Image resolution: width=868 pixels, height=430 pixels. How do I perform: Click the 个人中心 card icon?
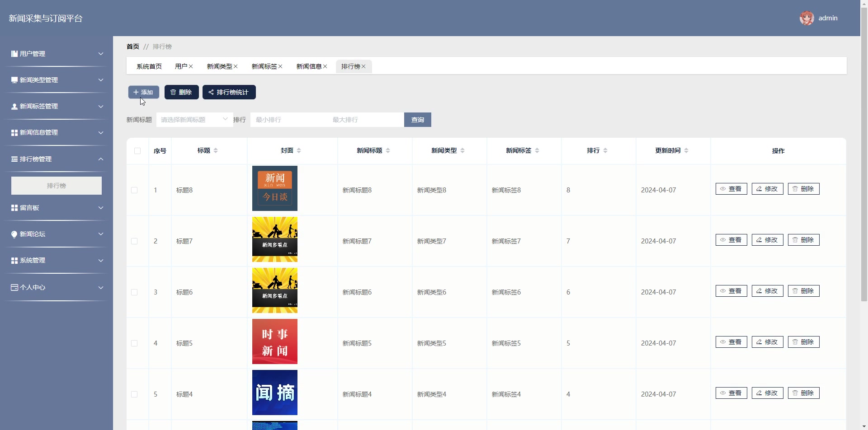point(14,287)
